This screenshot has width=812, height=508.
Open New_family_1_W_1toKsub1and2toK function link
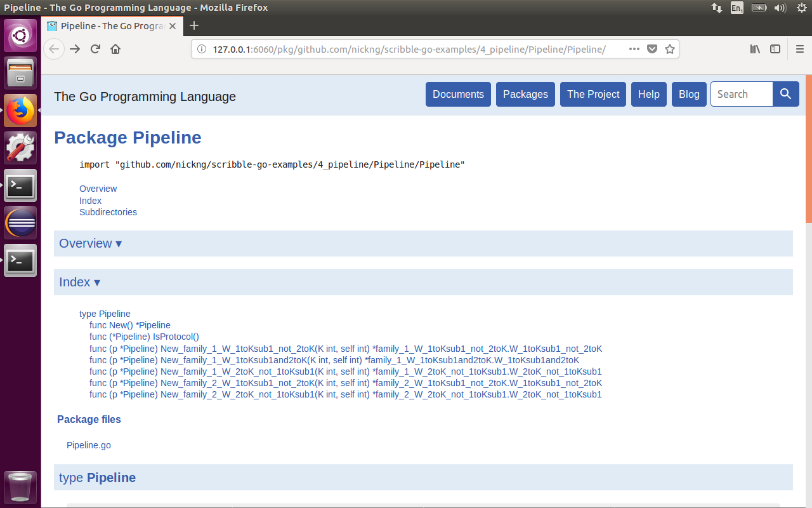(x=334, y=360)
